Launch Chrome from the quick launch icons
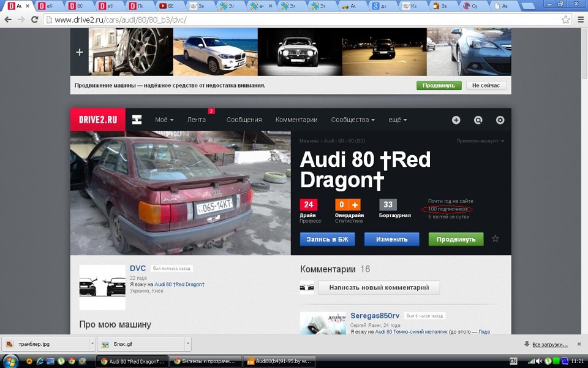The height and width of the screenshot is (368, 588). tap(71, 361)
